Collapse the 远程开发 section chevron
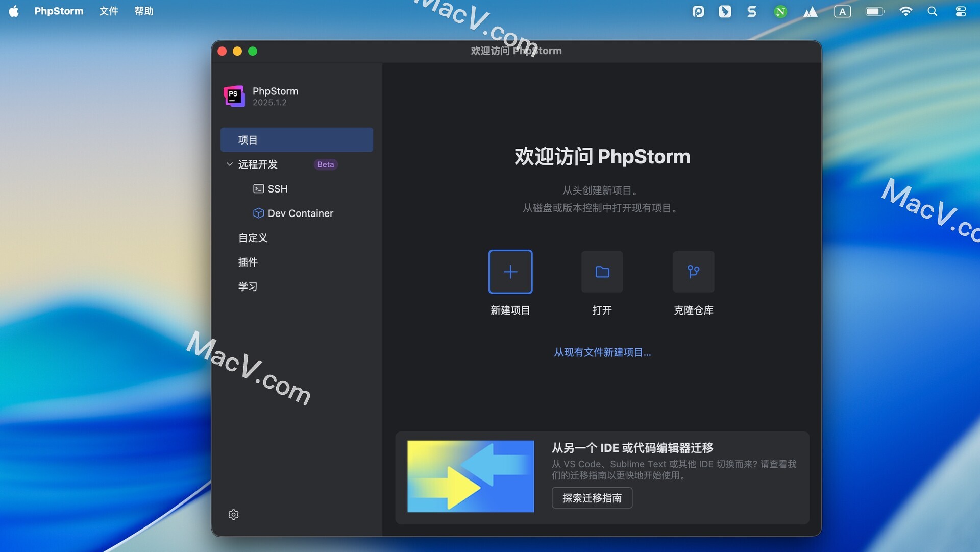 (x=230, y=164)
